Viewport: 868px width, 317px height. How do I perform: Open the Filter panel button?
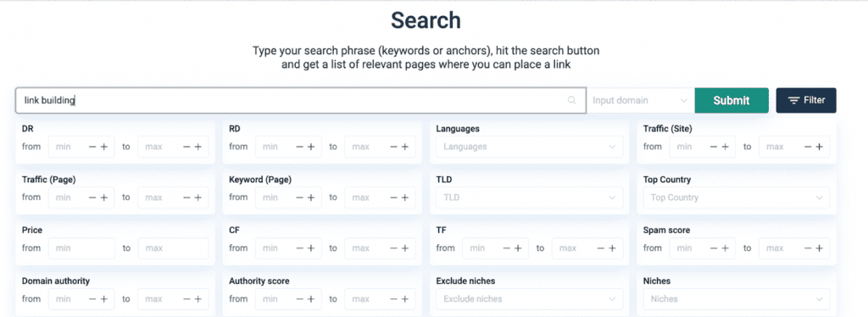(x=806, y=100)
